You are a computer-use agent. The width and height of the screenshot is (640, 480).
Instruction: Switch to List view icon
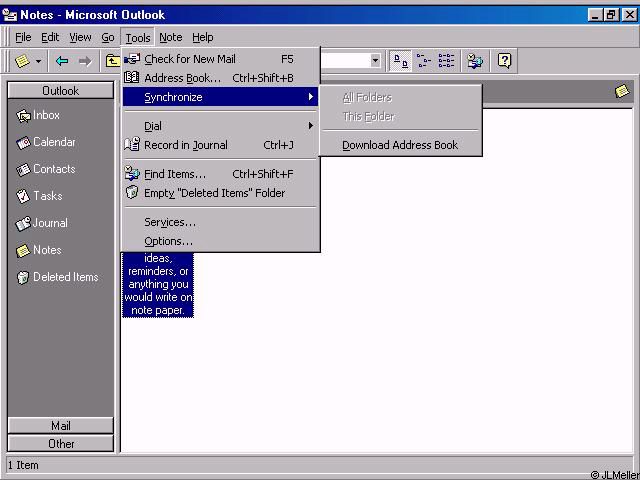(x=446, y=61)
